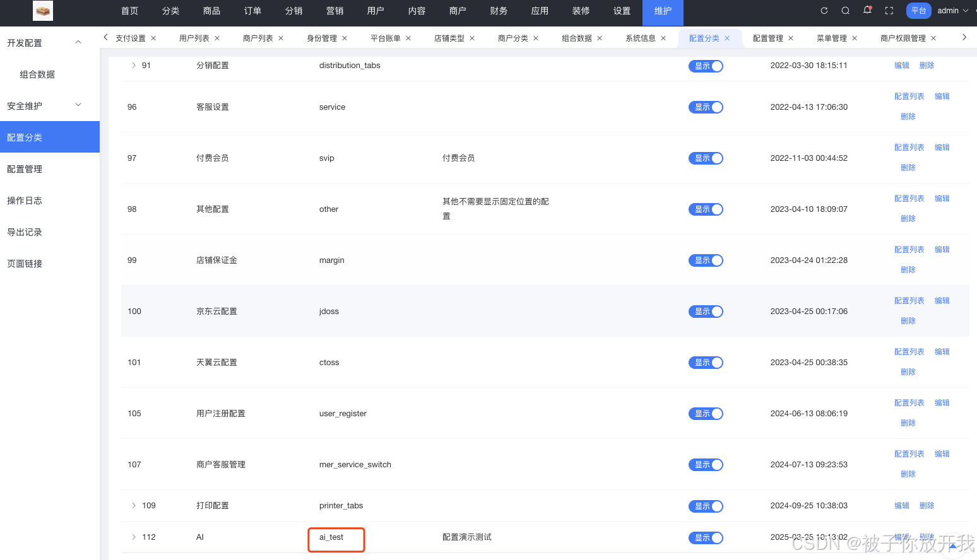Click the ai_test key cell
Screen dimensions: 977x560
331,537
